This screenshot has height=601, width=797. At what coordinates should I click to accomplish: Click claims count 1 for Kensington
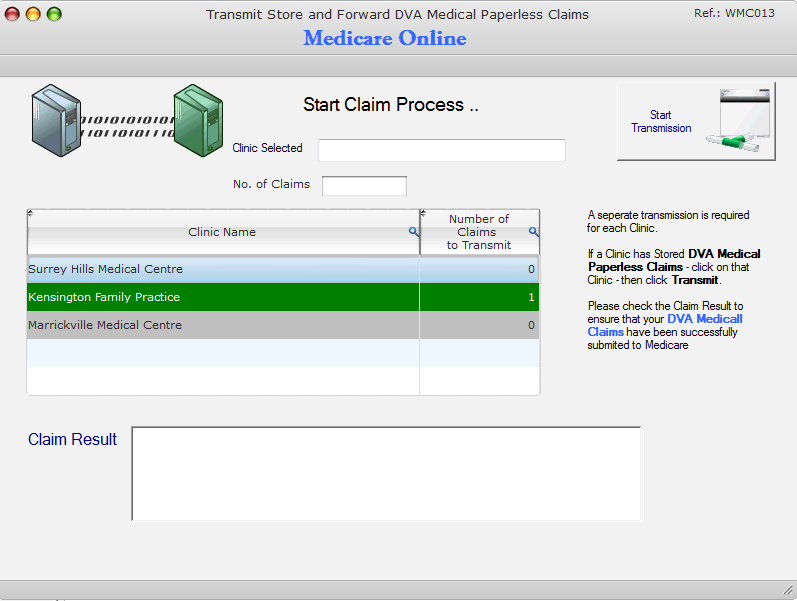click(x=531, y=297)
